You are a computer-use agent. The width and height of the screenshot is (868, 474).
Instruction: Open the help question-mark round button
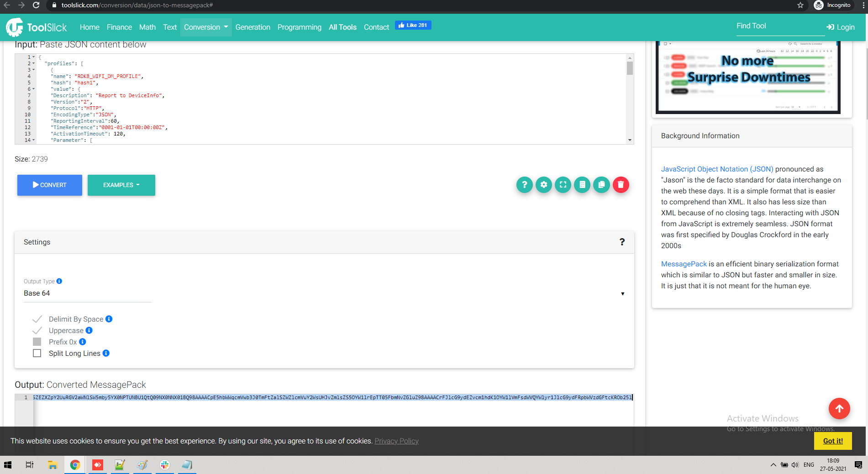525,185
